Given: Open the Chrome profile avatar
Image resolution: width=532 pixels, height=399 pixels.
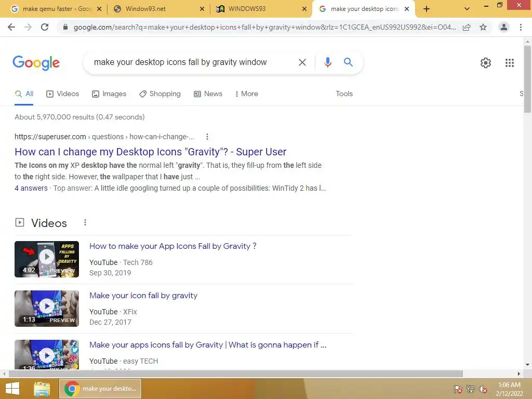Looking at the screenshot, I should (x=504, y=27).
